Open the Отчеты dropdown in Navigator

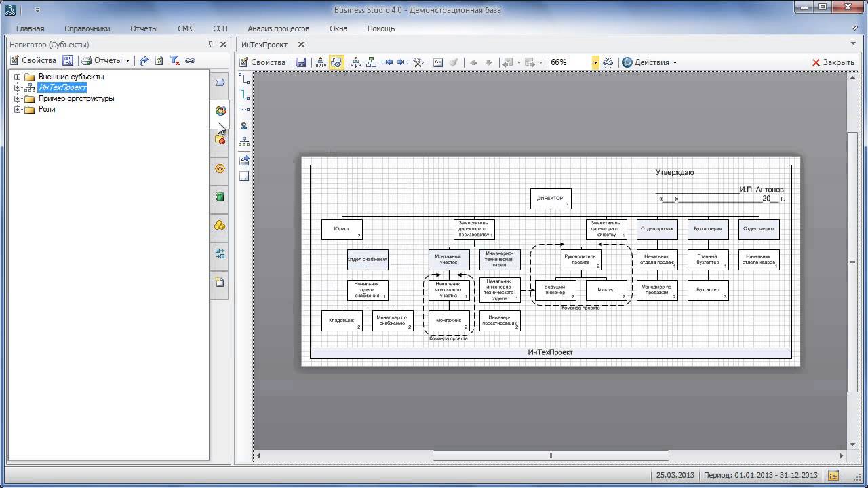106,60
